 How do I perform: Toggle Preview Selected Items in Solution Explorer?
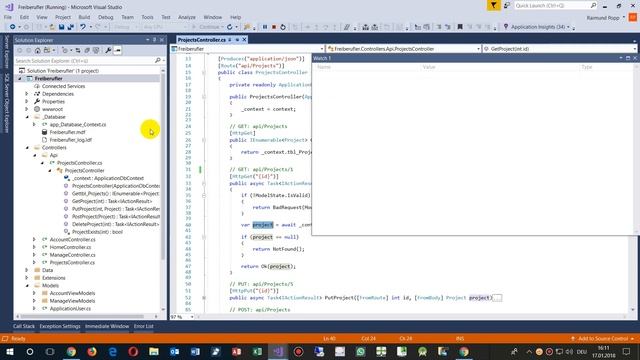[x=118, y=50]
